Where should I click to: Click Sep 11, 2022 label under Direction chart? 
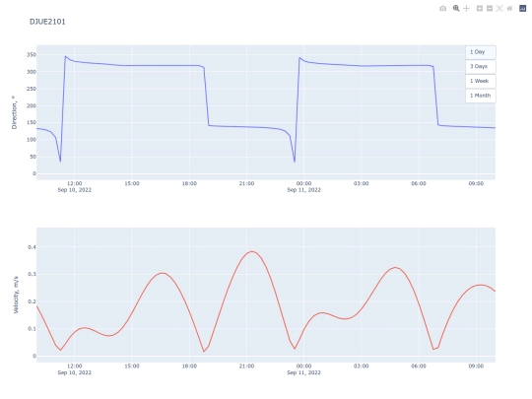pos(304,190)
